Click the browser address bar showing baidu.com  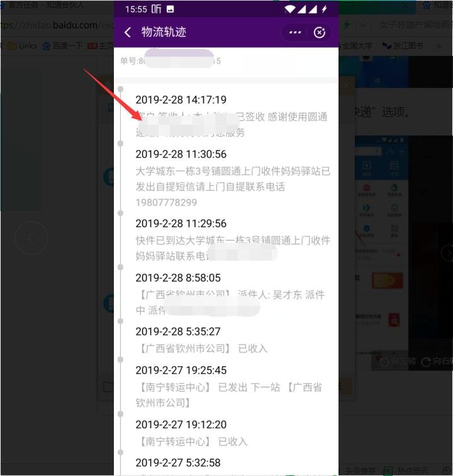click(57, 25)
